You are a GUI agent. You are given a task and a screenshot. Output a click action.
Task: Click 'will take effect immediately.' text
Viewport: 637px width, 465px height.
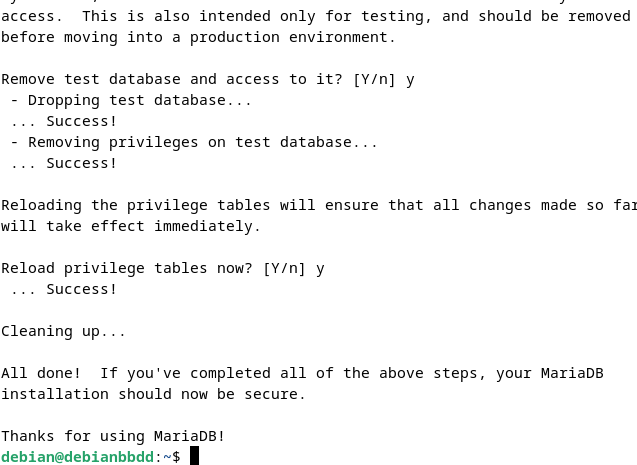click(131, 226)
